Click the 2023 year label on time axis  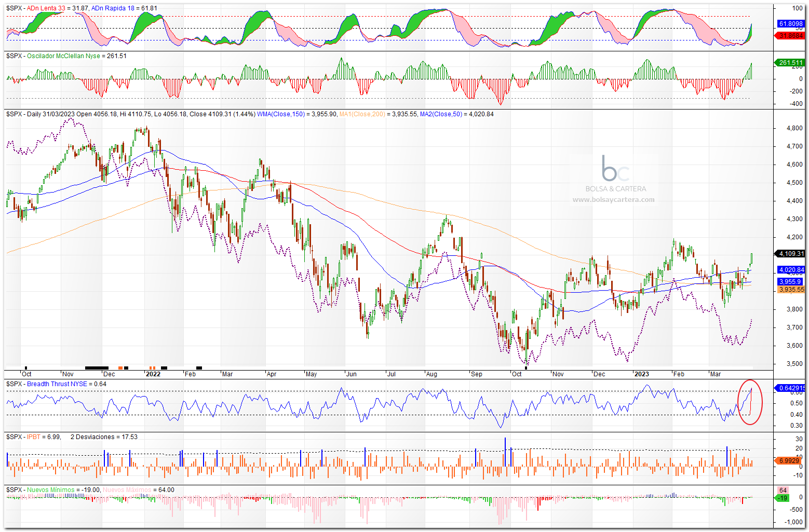641,374
